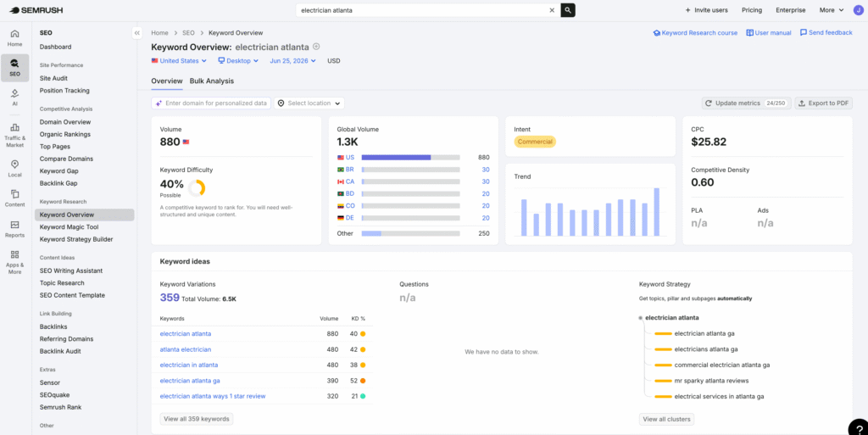The image size is (868, 435).
Task: Expand the More menu
Action: click(832, 10)
